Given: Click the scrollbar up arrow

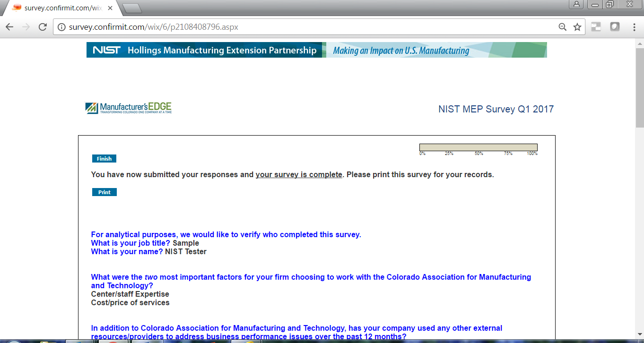Looking at the screenshot, I should [x=640, y=44].
